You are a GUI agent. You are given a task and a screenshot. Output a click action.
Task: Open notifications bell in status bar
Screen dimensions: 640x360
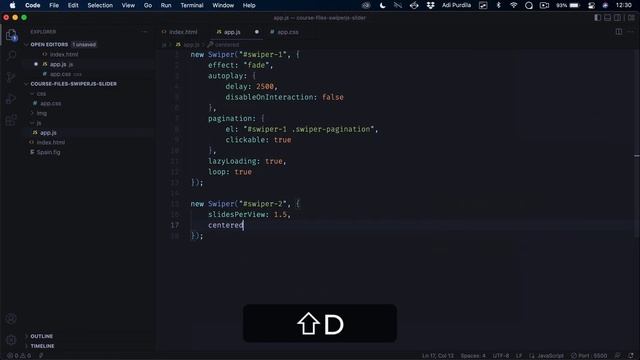tap(631, 356)
